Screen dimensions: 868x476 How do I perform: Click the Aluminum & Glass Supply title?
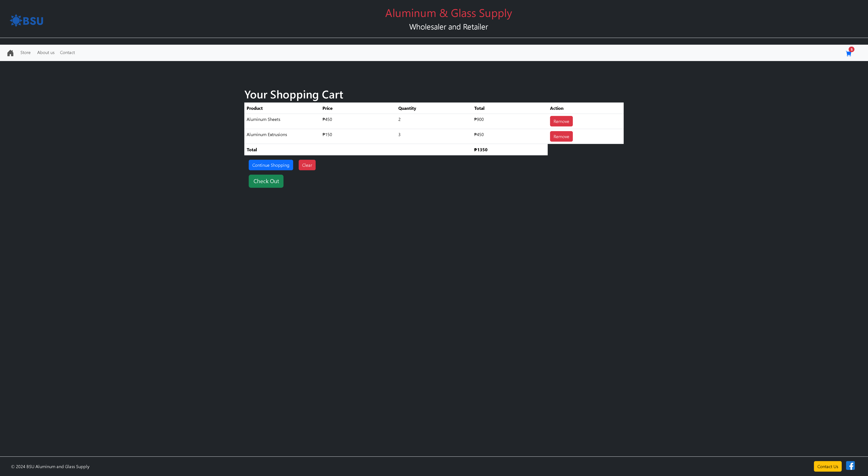point(448,13)
